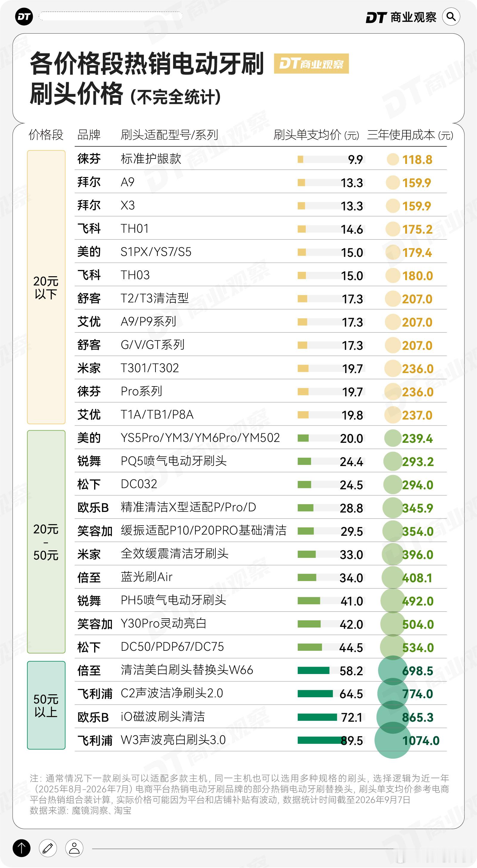
Task: Select the 50元以上 price band block
Action: pyautogui.click(x=46, y=705)
